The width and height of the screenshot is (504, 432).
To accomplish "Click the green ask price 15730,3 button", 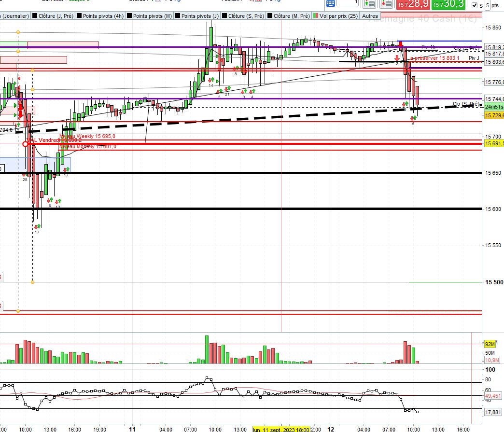I will pyautogui.click(x=448, y=4).
